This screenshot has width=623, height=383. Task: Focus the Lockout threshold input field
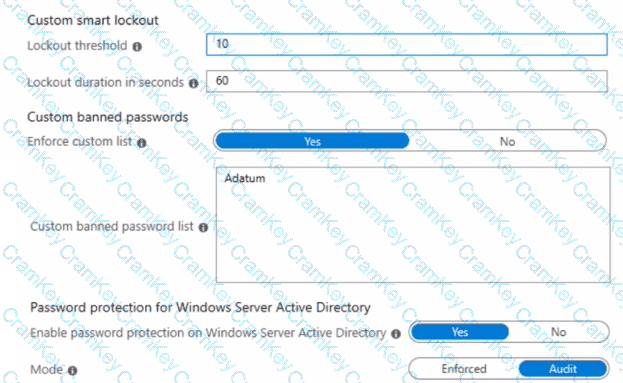tap(406, 44)
